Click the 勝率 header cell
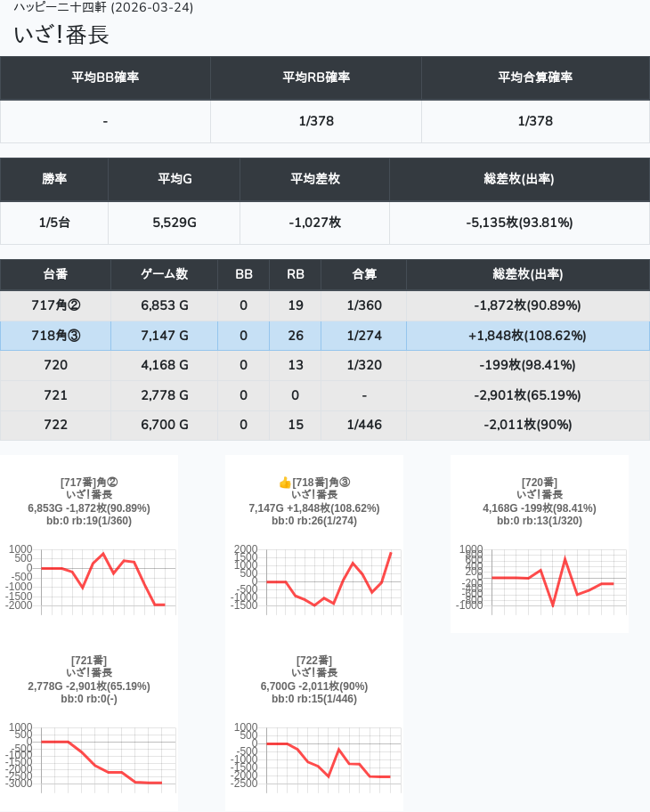The image size is (650, 812). tap(54, 179)
